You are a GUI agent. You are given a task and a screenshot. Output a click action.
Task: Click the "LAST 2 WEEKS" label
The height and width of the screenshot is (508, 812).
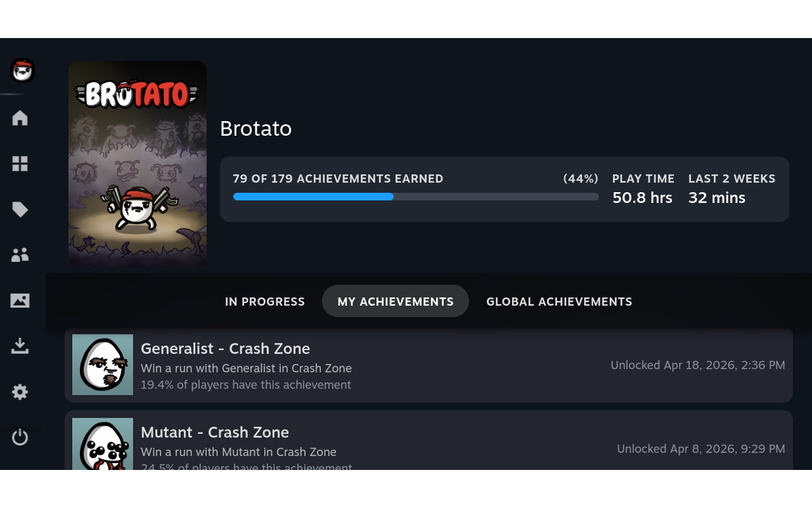click(732, 179)
